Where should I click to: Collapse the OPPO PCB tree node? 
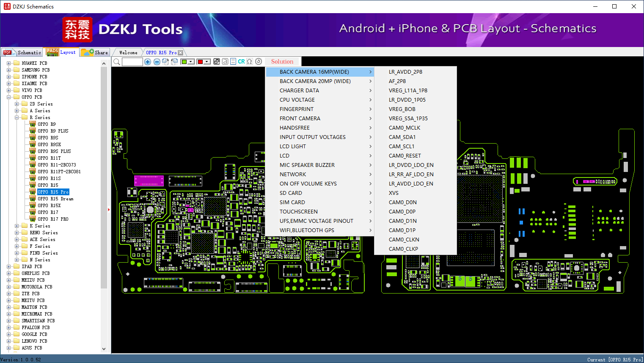8,97
